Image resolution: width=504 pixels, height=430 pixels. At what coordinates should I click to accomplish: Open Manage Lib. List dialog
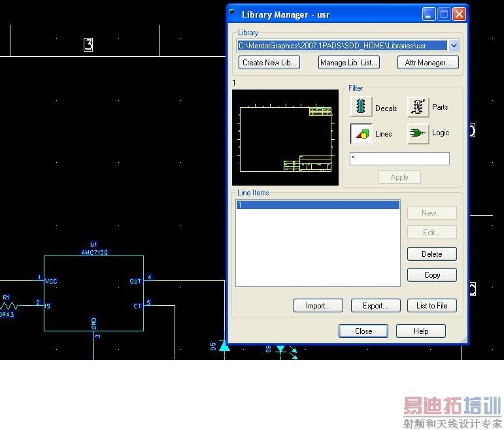tap(349, 63)
